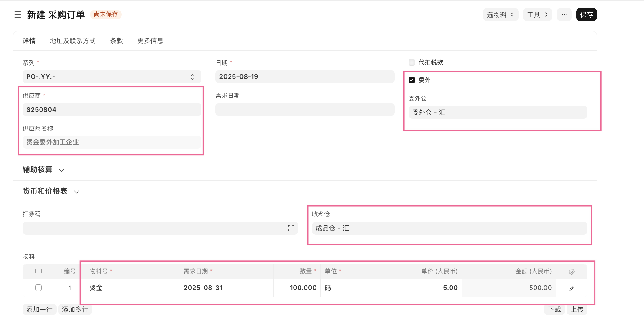
Task: Open the three-dots more options menu
Action: (x=564, y=15)
